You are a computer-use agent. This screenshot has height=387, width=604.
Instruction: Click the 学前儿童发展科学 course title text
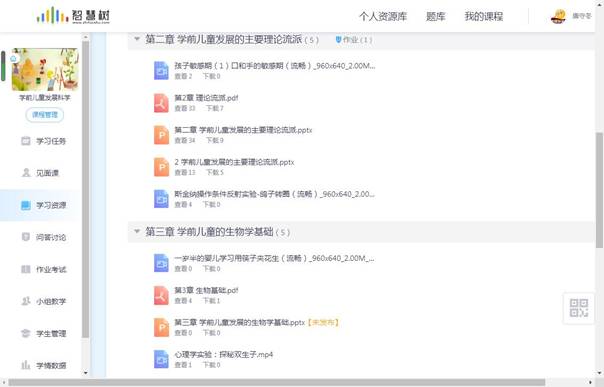tap(45, 98)
